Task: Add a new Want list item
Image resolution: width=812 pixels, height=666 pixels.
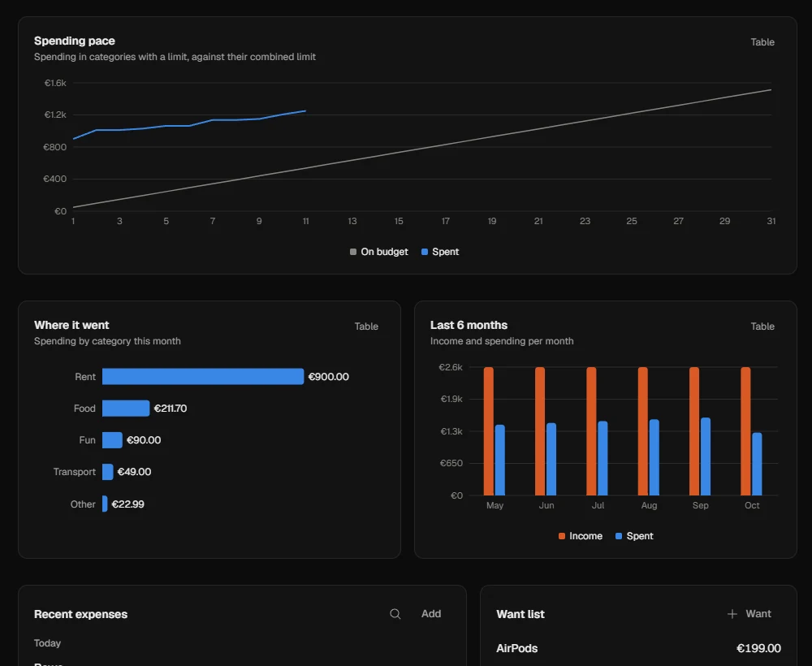Action: (749, 614)
